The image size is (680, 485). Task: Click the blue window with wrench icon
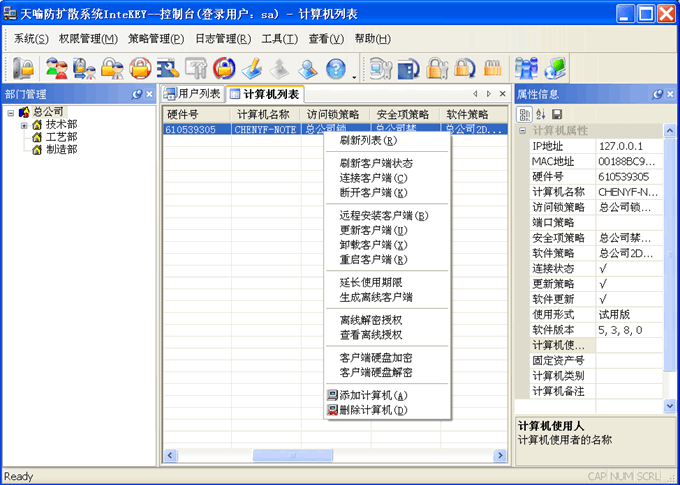168,69
